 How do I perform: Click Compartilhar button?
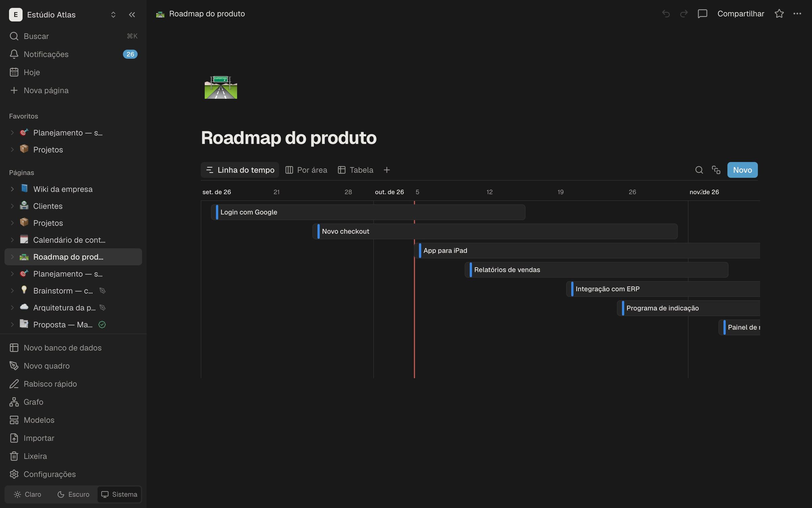pyautogui.click(x=741, y=14)
